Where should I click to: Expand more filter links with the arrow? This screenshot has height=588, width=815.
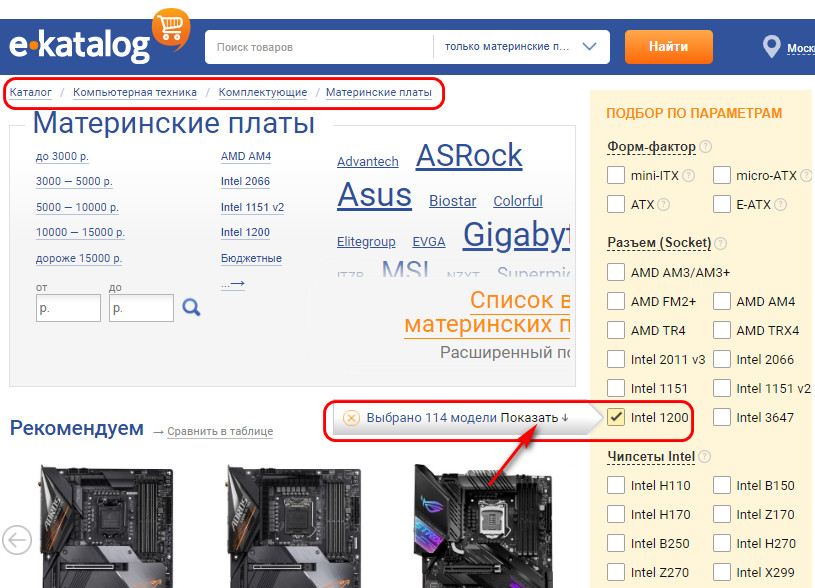point(233,284)
